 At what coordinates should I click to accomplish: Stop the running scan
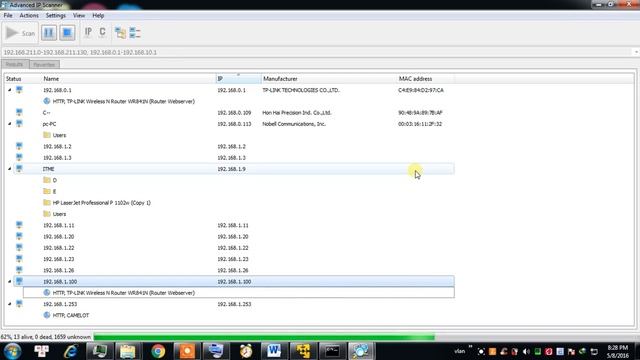click(x=67, y=33)
